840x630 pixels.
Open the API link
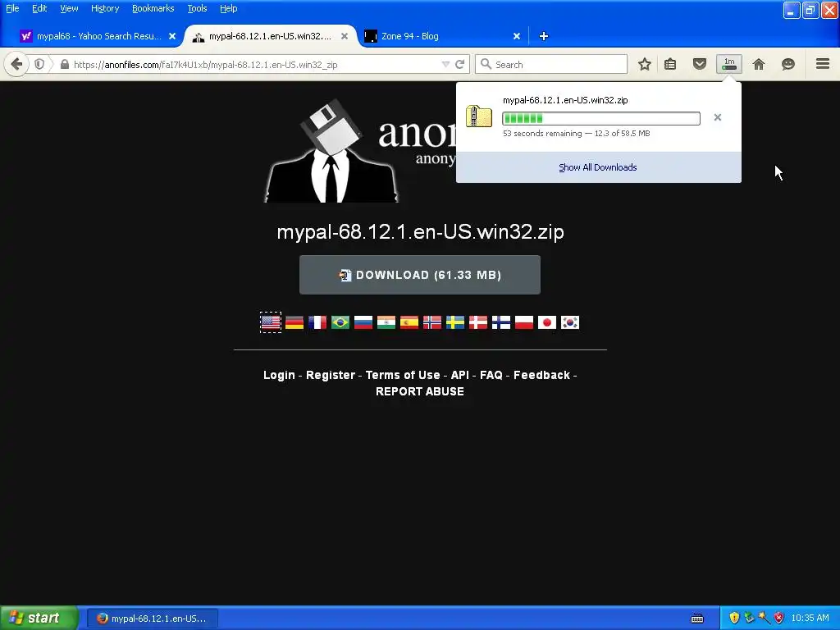tap(460, 375)
